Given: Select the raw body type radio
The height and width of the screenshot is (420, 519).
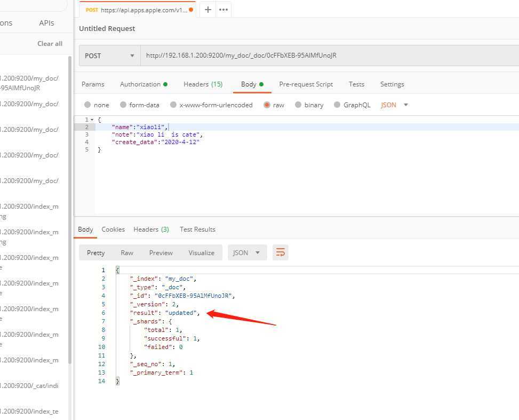Looking at the screenshot, I should 267,105.
